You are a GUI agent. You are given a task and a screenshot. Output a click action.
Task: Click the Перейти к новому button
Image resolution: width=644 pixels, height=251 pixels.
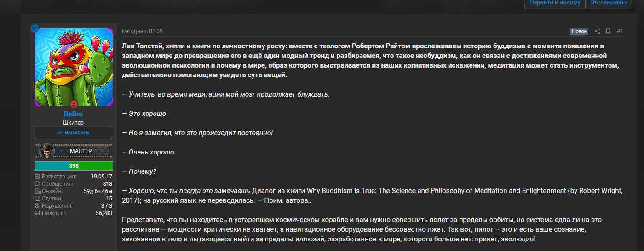coord(555,2)
